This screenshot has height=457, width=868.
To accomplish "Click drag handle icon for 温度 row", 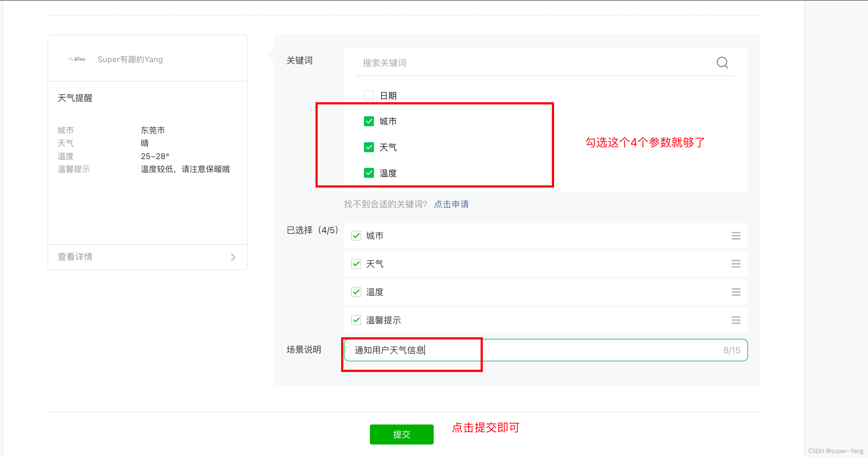I will tap(735, 292).
